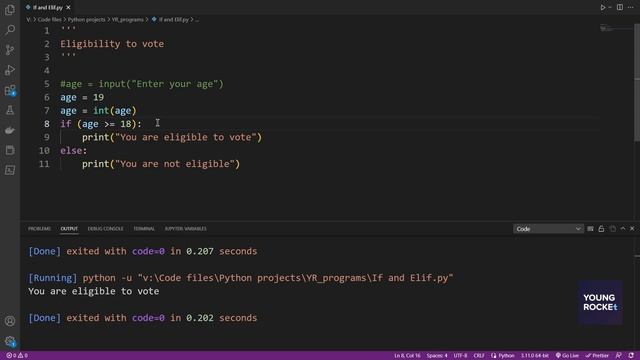Image resolution: width=640 pixels, height=360 pixels.
Task: Open the Manage settings gear
Action: [x=10, y=341]
